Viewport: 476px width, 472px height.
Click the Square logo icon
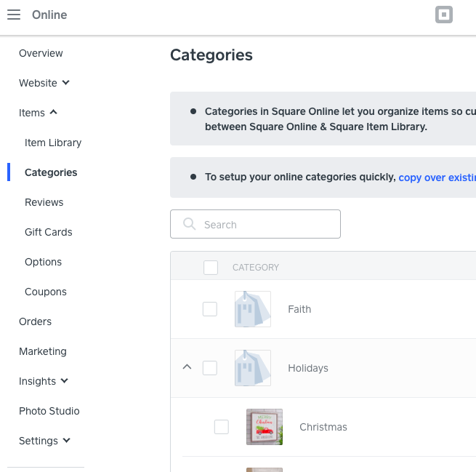coord(443,15)
